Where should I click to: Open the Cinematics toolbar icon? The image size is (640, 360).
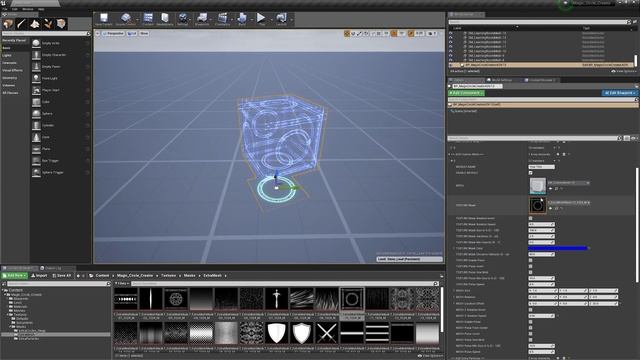tap(222, 19)
